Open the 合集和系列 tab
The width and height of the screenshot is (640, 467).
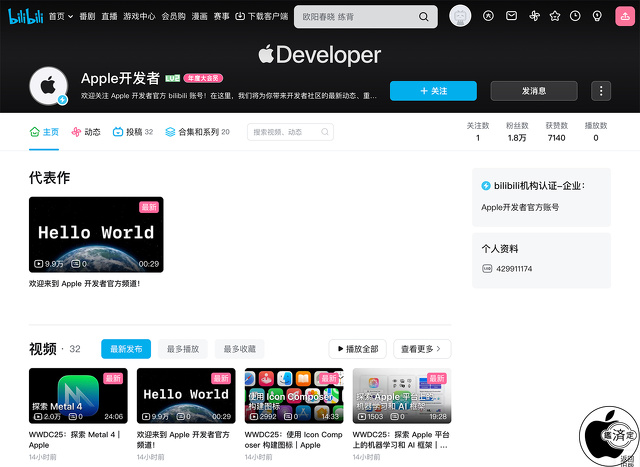click(197, 132)
